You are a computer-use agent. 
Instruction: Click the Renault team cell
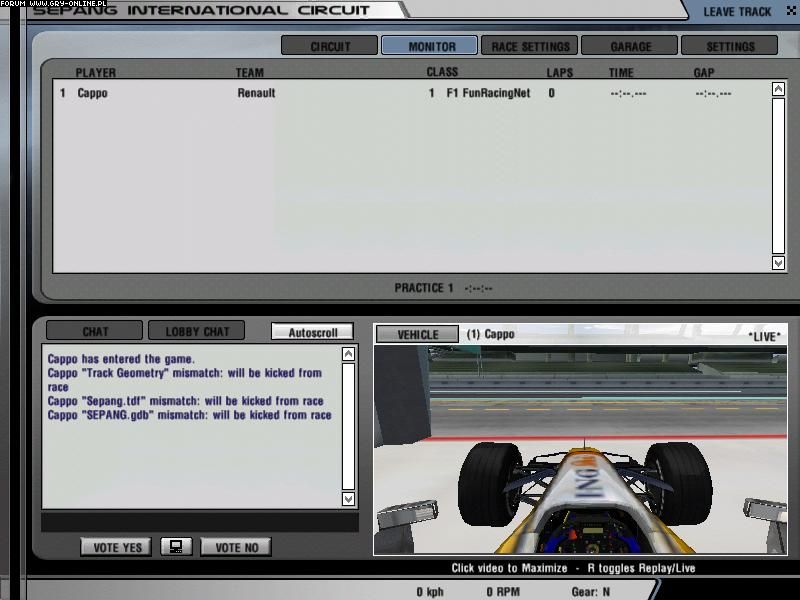[x=256, y=93]
